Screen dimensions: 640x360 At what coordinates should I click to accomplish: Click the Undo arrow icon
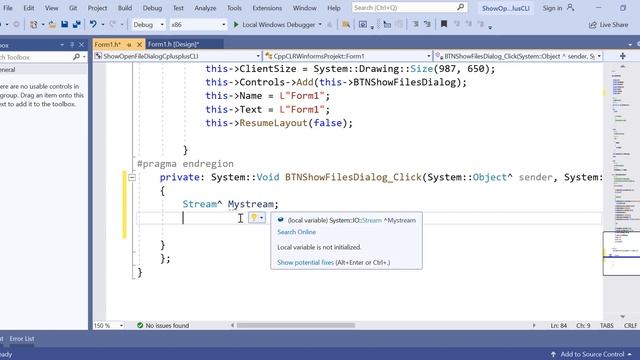click(x=93, y=24)
